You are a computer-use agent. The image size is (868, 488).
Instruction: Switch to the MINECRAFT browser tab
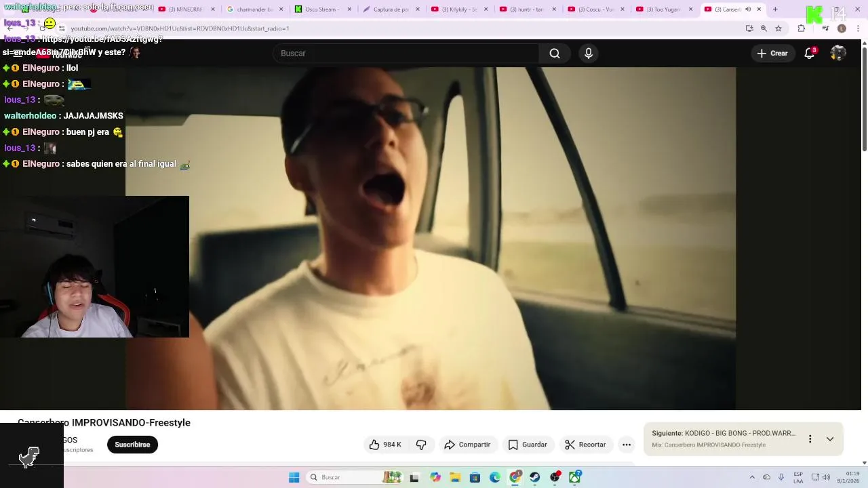pos(187,9)
